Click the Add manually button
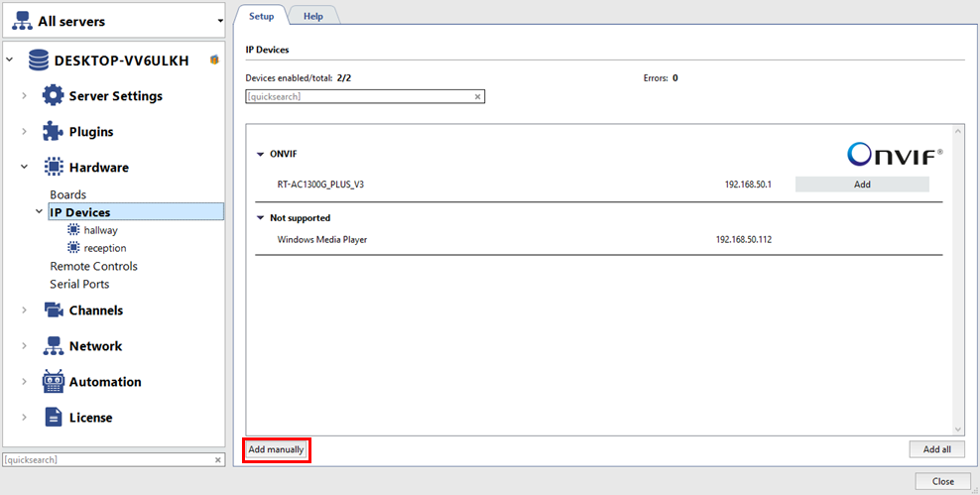This screenshot has width=980, height=495. [x=276, y=449]
